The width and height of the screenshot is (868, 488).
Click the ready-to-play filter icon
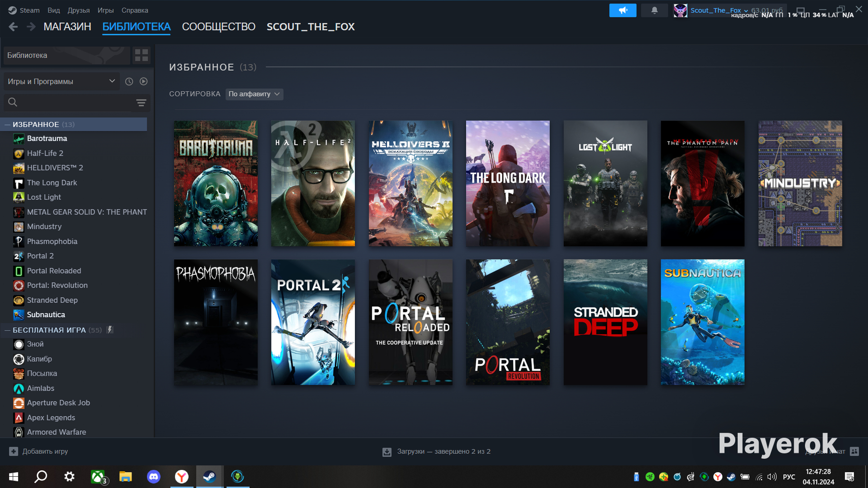[144, 81]
